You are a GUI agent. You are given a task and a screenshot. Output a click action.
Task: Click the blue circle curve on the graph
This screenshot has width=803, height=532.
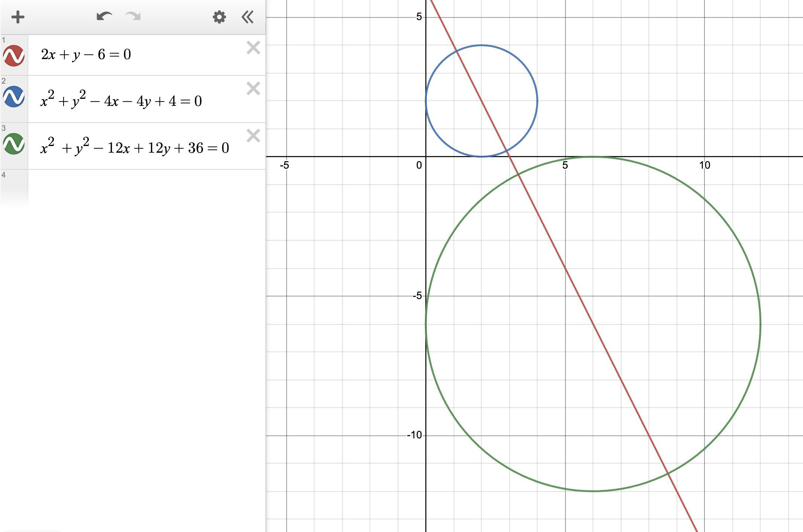pyautogui.click(x=537, y=101)
